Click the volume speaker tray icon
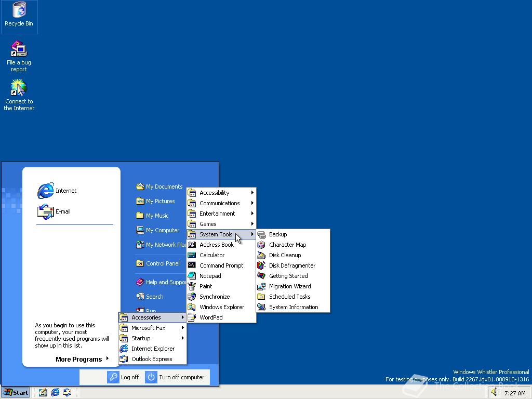This screenshot has width=532, height=399. tap(495, 393)
